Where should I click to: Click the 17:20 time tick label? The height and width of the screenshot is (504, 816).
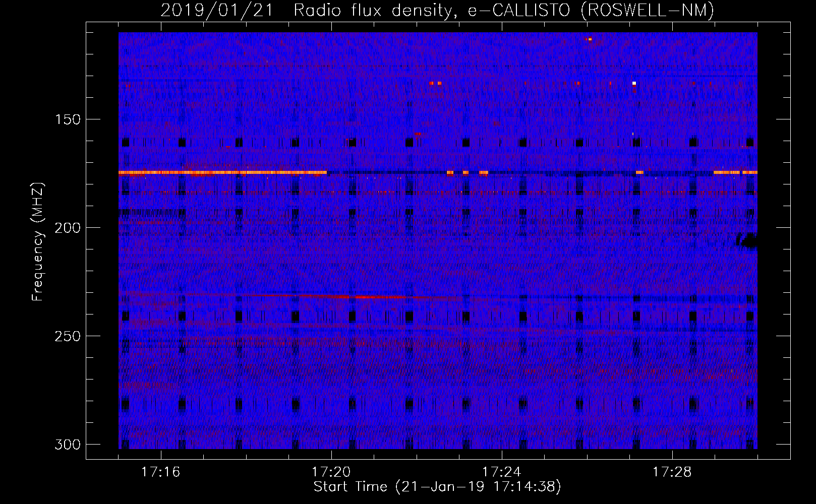331,472
